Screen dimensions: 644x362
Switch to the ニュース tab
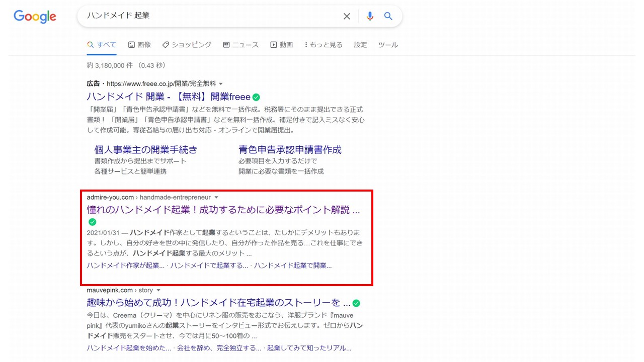(241, 45)
